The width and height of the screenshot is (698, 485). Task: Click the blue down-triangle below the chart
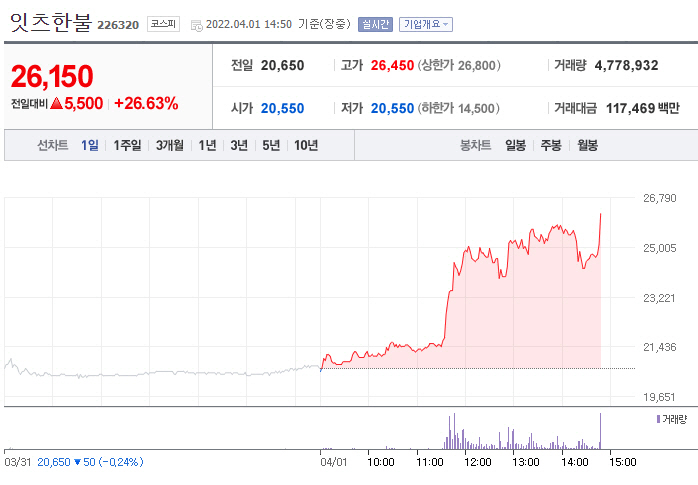79,462
